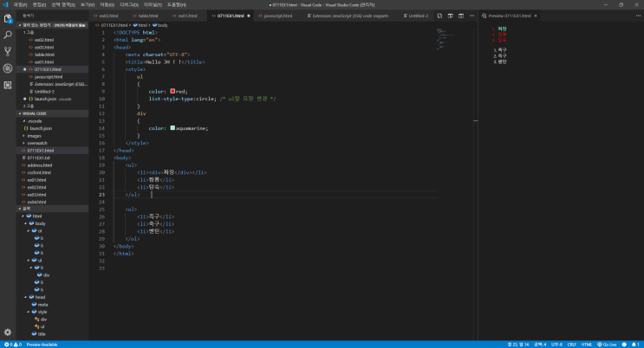Screen dimensions: 644x348
Task: Open the 파일(F) File menu
Action: (20, 5)
